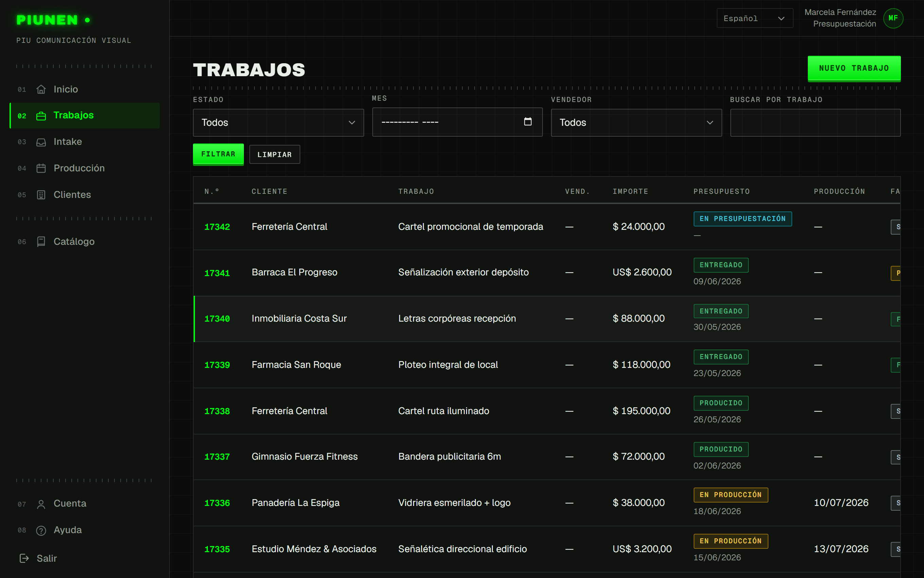Click job Bandera publicitaria 6m

[449, 456]
